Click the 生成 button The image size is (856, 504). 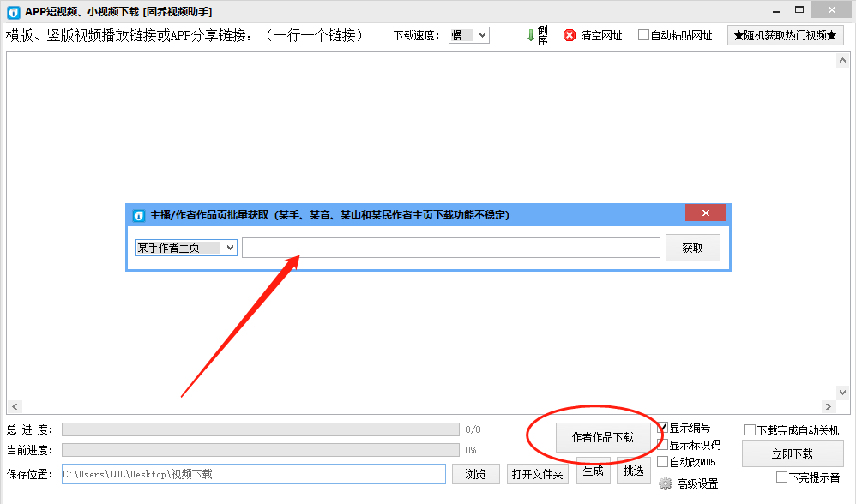tap(593, 473)
